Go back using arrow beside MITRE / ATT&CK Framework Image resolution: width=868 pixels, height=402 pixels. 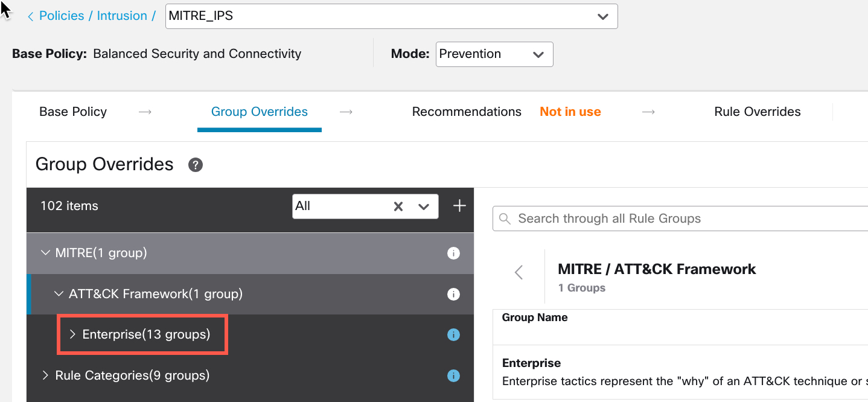[519, 272]
